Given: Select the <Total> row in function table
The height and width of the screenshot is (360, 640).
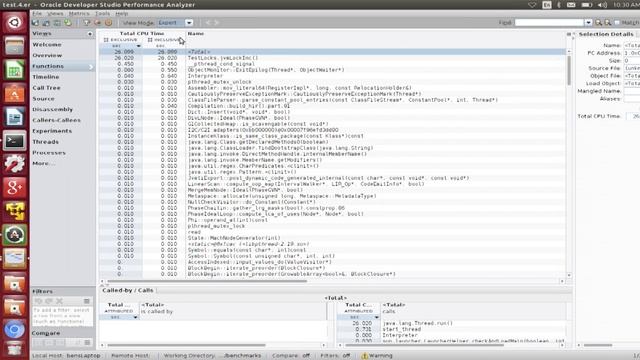Looking at the screenshot, I should coord(332,52).
